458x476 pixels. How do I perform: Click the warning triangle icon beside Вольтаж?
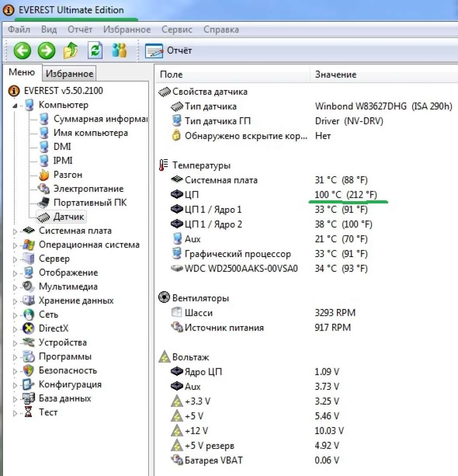click(x=164, y=357)
